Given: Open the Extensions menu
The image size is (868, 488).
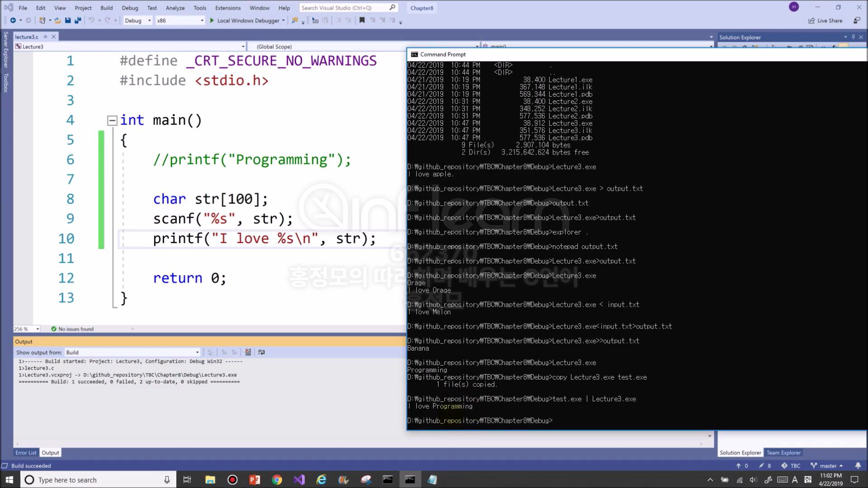Looking at the screenshot, I should [x=228, y=8].
